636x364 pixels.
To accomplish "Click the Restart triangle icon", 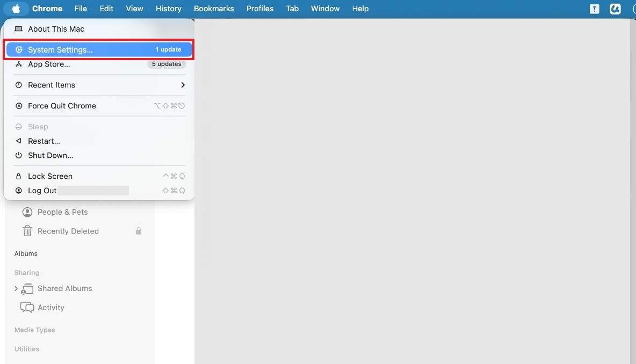I will 19,141.
